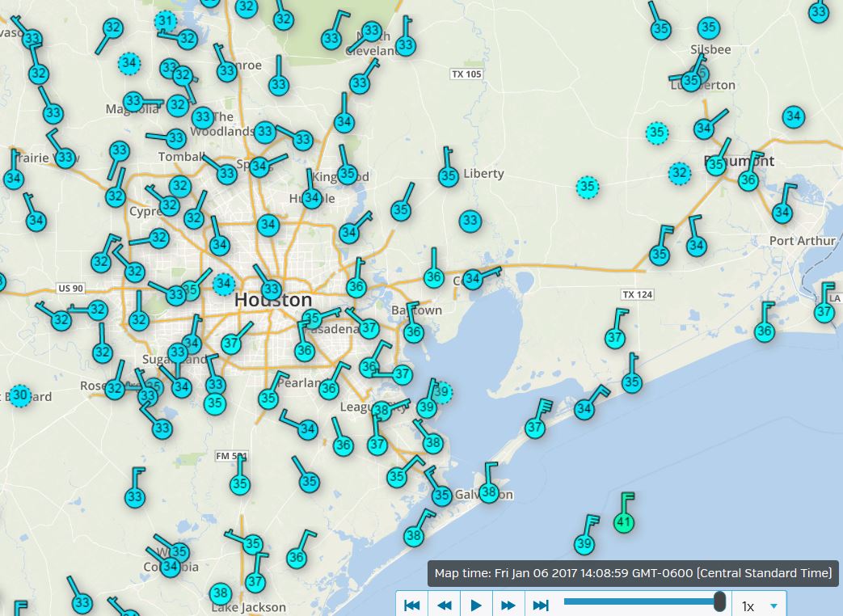Play the weather map animation
The height and width of the screenshot is (616, 843).
point(476,605)
